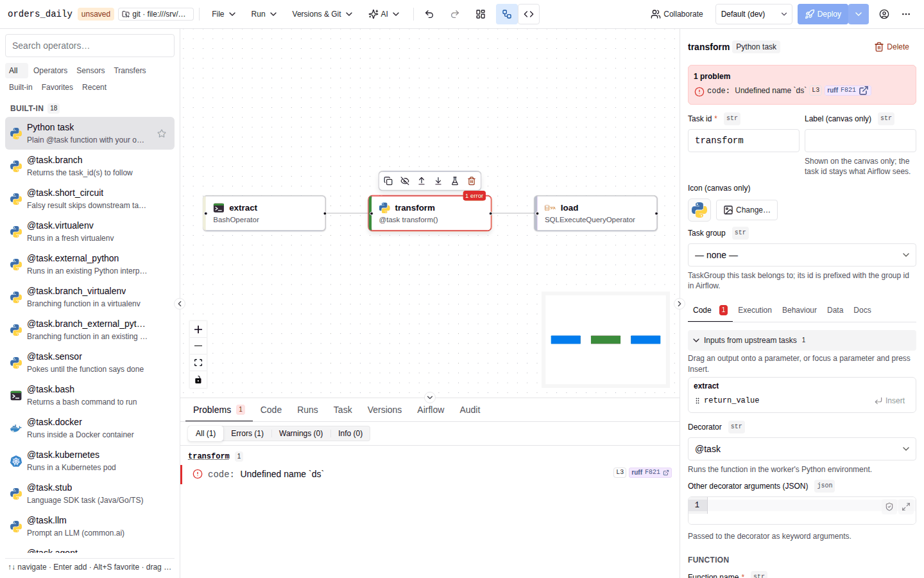Fit the graph to view

(198, 363)
